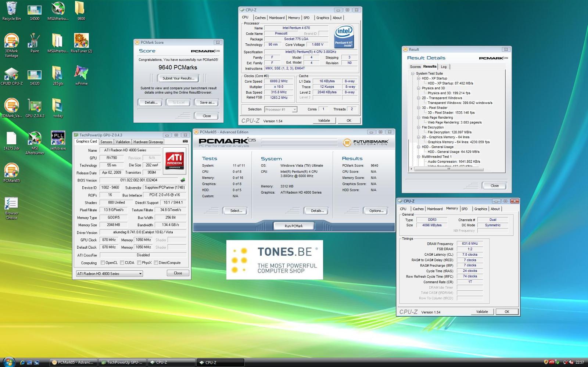Click Validate in top CPU-Z window
Screen dimensions: 588x367
point(324,120)
